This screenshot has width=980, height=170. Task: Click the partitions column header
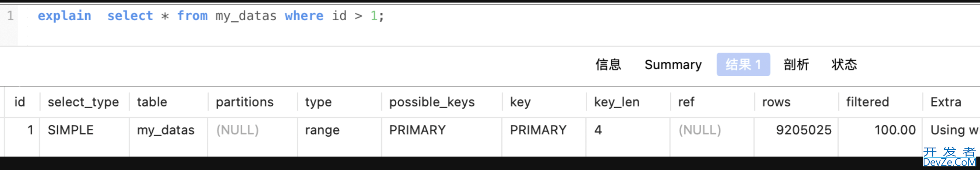[244, 102]
